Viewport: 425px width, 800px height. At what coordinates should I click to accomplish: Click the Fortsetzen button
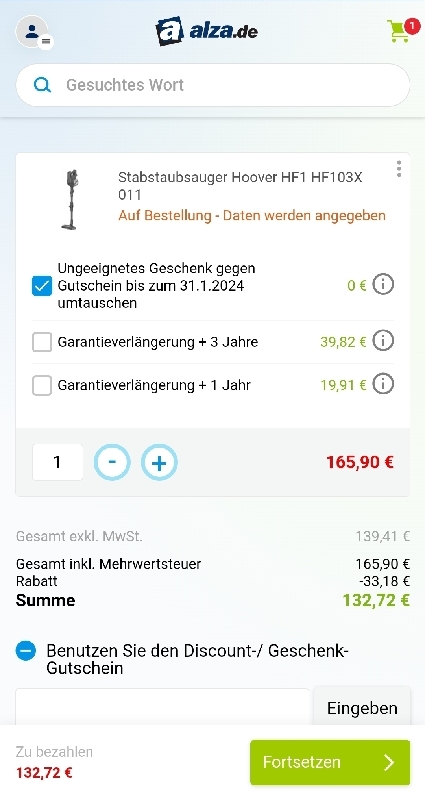pos(330,762)
